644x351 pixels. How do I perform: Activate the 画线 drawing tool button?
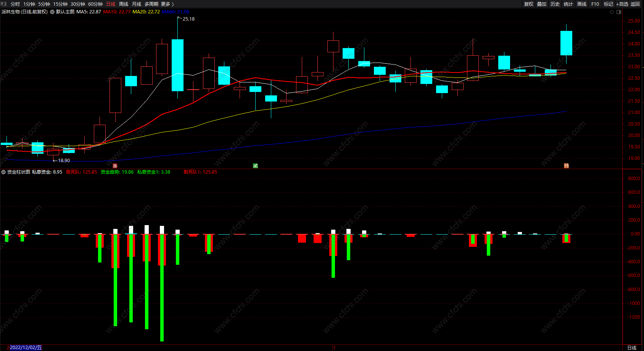coord(582,4)
